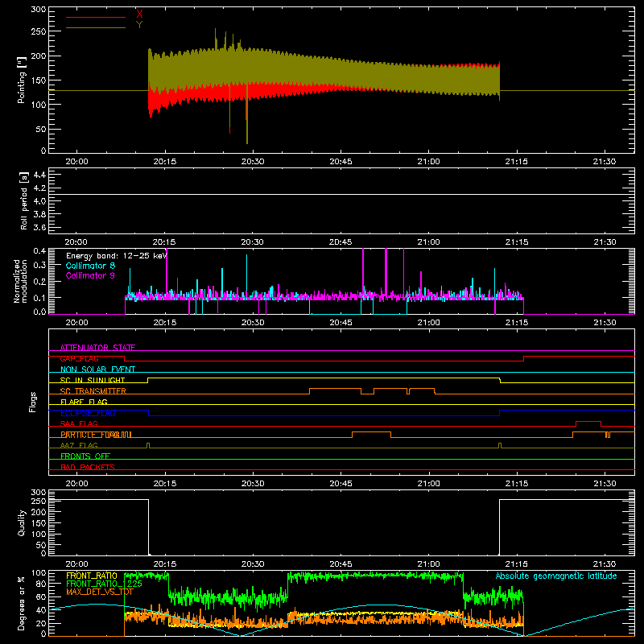
Task: Click the Collimator 9 legend entry
Action: click(x=90, y=275)
